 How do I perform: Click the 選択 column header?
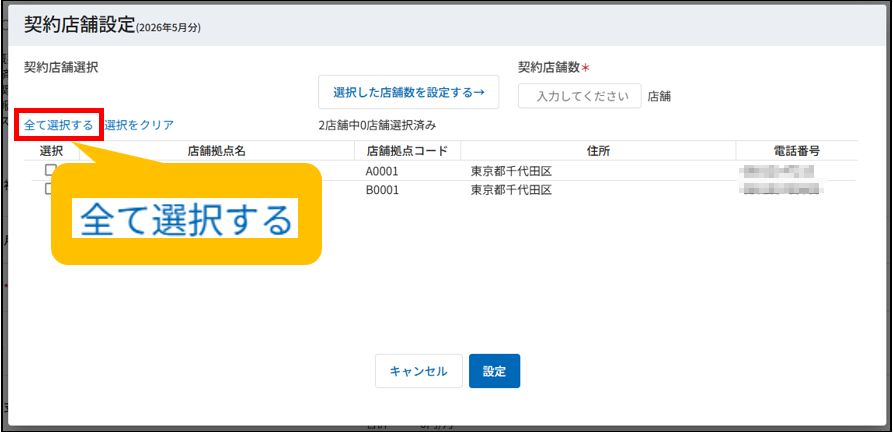[x=51, y=151]
